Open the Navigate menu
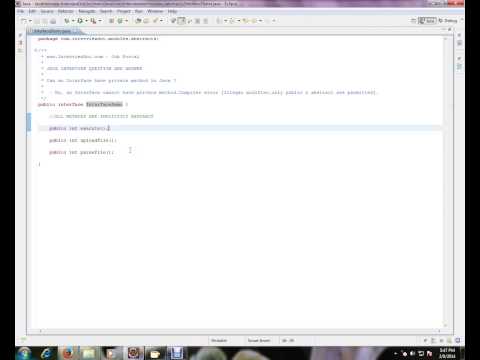480x360 pixels. [87, 11]
